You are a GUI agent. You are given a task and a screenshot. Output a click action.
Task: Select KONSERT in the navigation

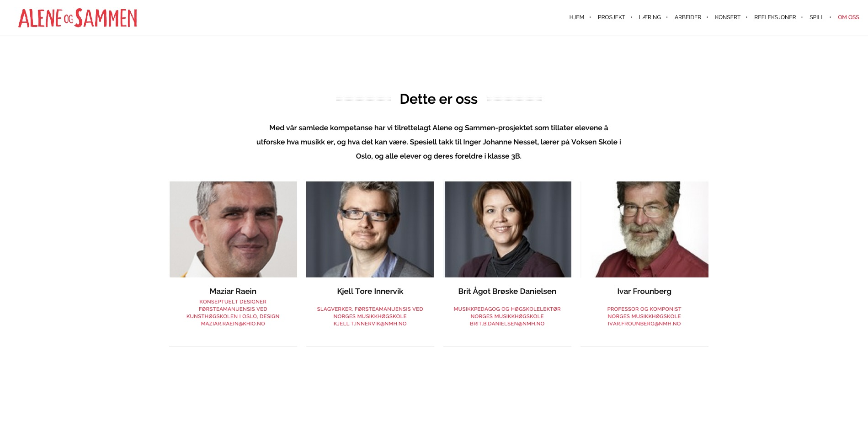click(727, 17)
